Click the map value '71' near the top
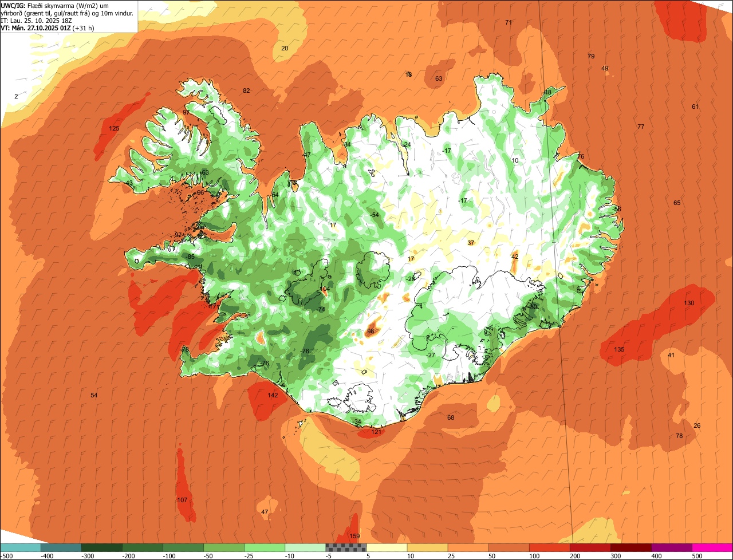The height and width of the screenshot is (560, 733). (x=509, y=22)
